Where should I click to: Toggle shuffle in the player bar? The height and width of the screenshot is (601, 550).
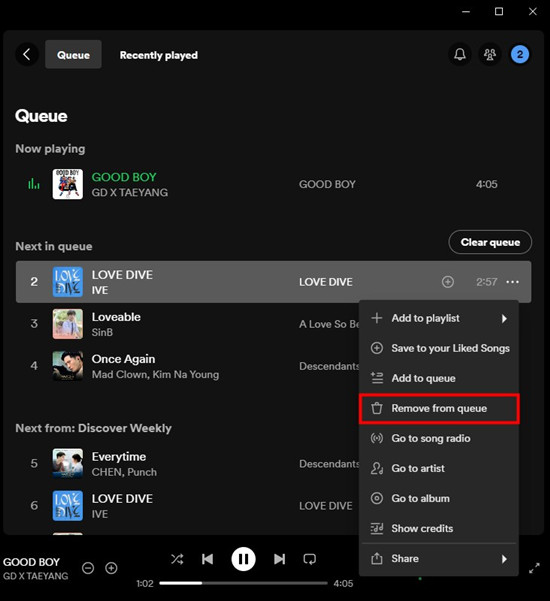point(177,560)
